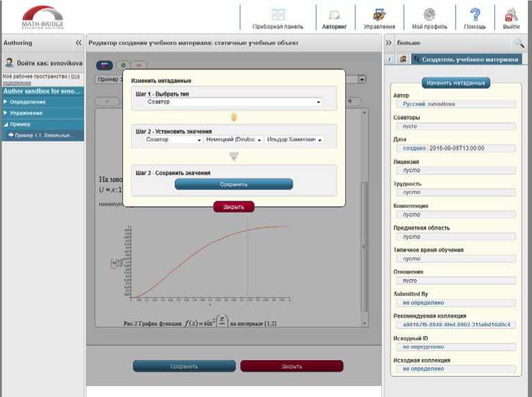532x397 pixels.
Task: Click the Math-Bridge logo
Action: pos(43,17)
